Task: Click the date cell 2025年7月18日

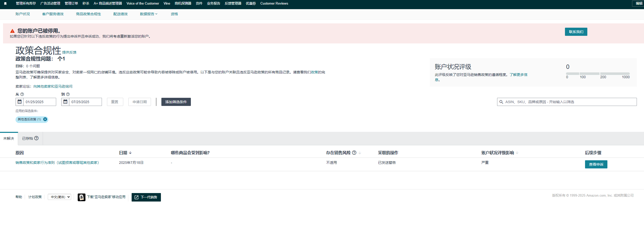Action: point(131,163)
